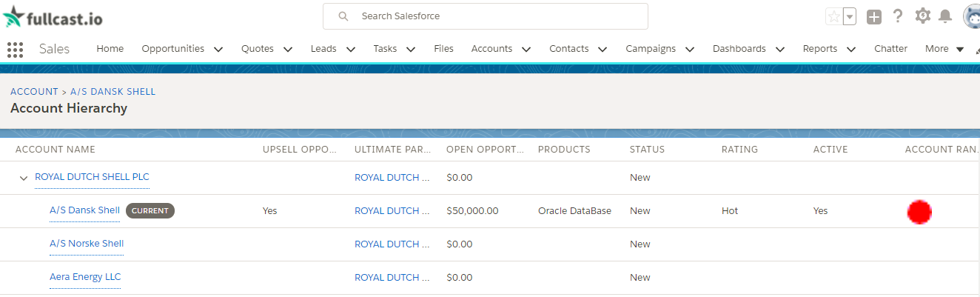Open the Leads tab
The height and width of the screenshot is (297, 980).
coord(323,49)
